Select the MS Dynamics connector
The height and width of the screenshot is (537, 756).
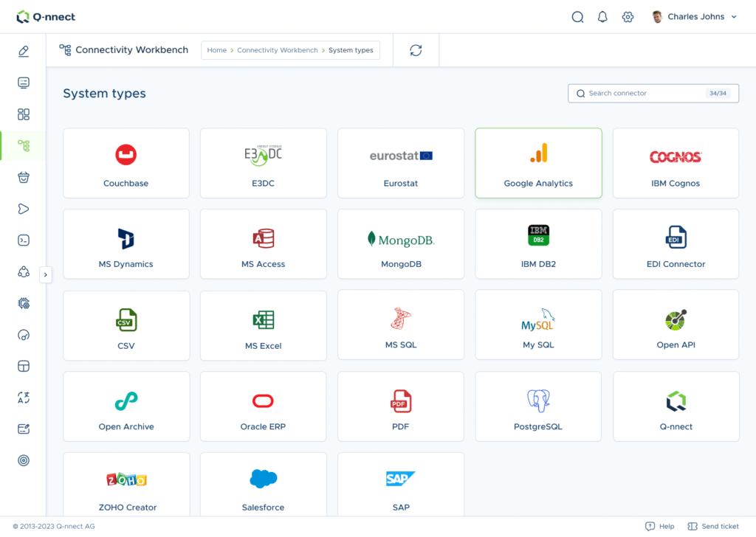126,243
